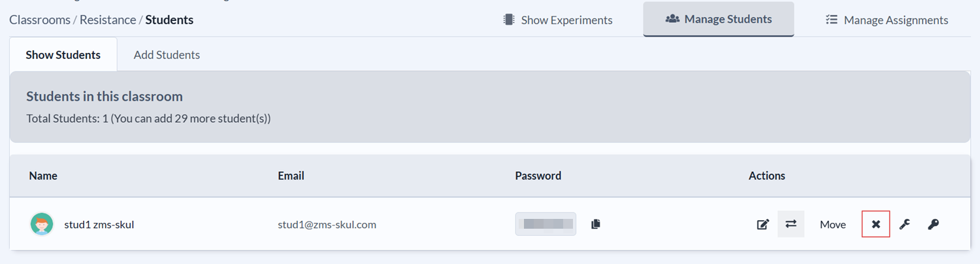Screen dimensions: 980x264
Task: Click the Move label in Actions
Action: [833, 224]
